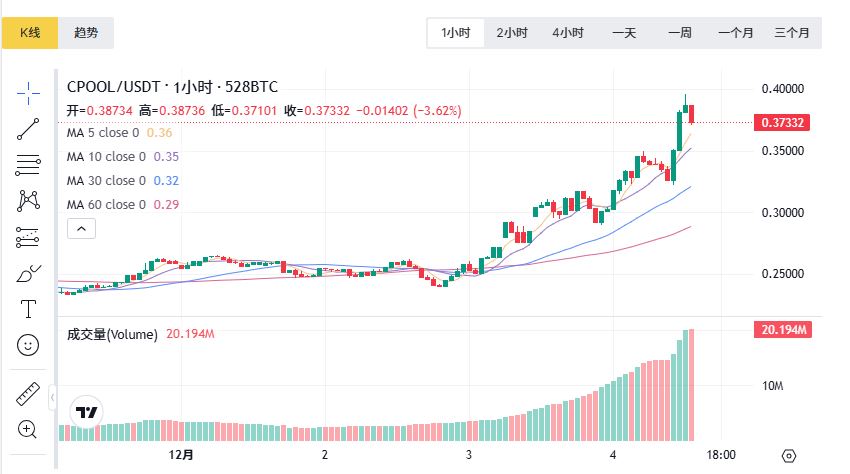
Task: Select the ruler measure tool
Action: [x=28, y=394]
